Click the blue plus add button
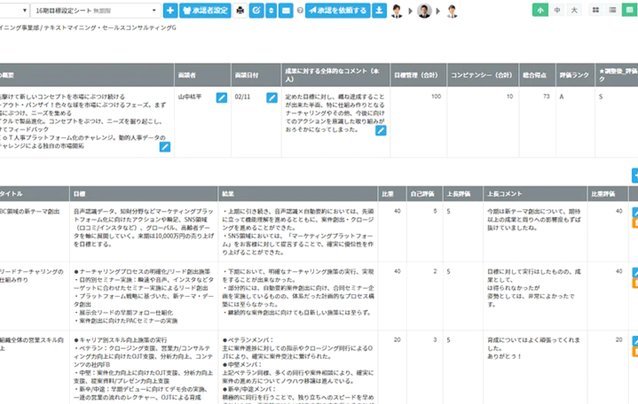 (x=170, y=11)
